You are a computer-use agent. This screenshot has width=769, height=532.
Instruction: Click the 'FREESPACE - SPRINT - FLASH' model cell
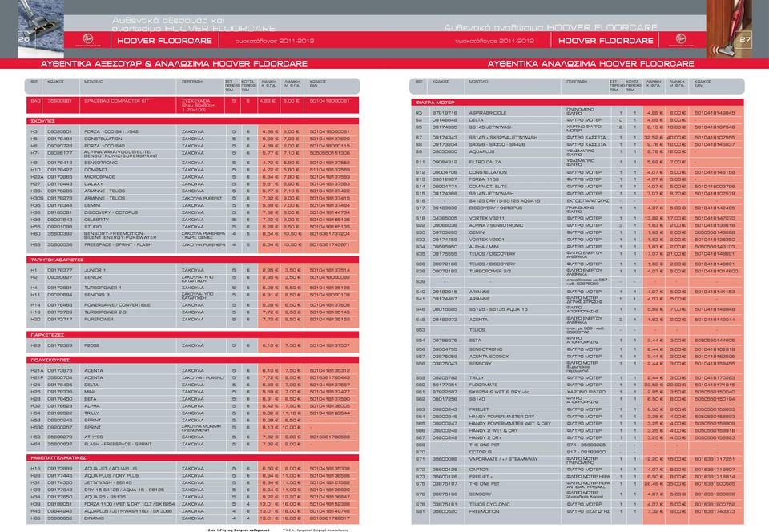coord(118,244)
